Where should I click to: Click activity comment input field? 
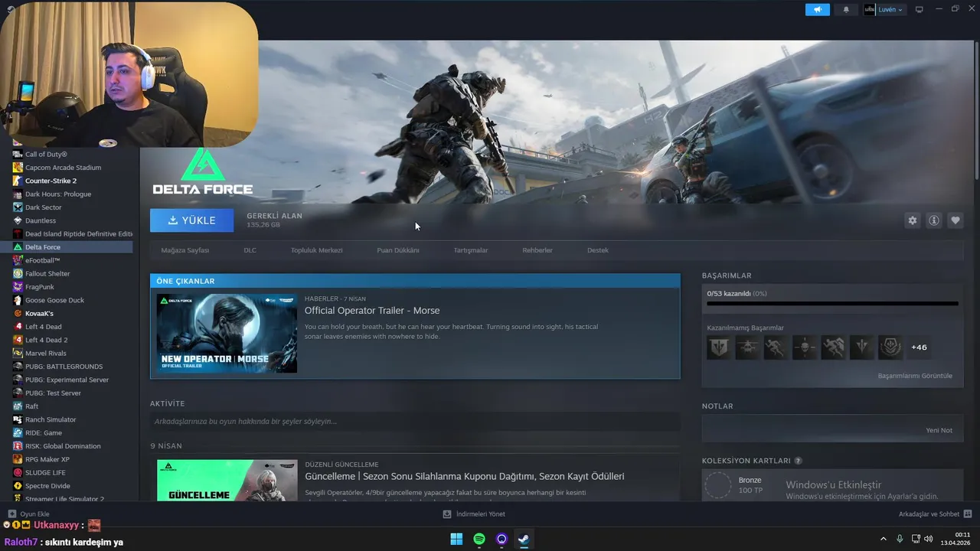coord(415,422)
